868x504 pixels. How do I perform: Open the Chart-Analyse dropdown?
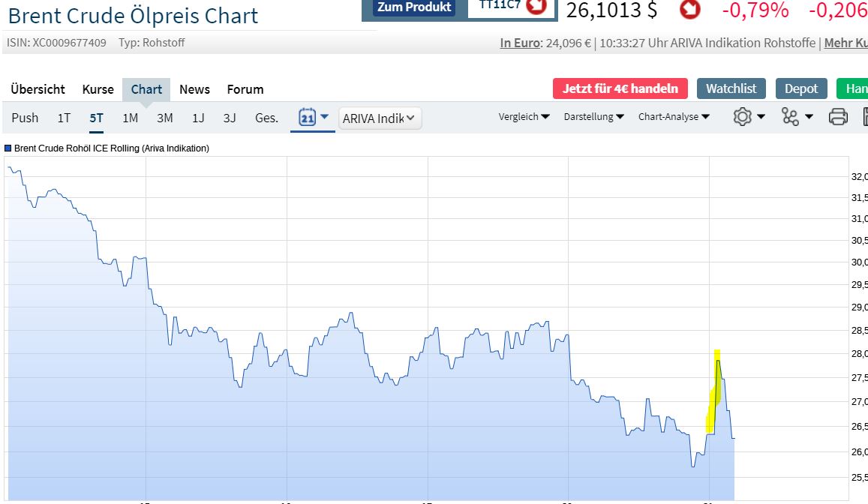coord(673,117)
